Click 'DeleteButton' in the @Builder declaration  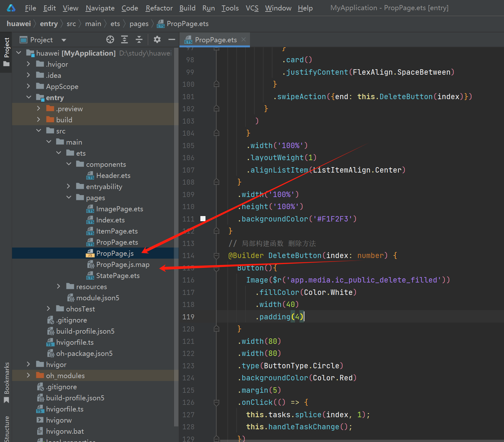pyautogui.click(x=295, y=255)
